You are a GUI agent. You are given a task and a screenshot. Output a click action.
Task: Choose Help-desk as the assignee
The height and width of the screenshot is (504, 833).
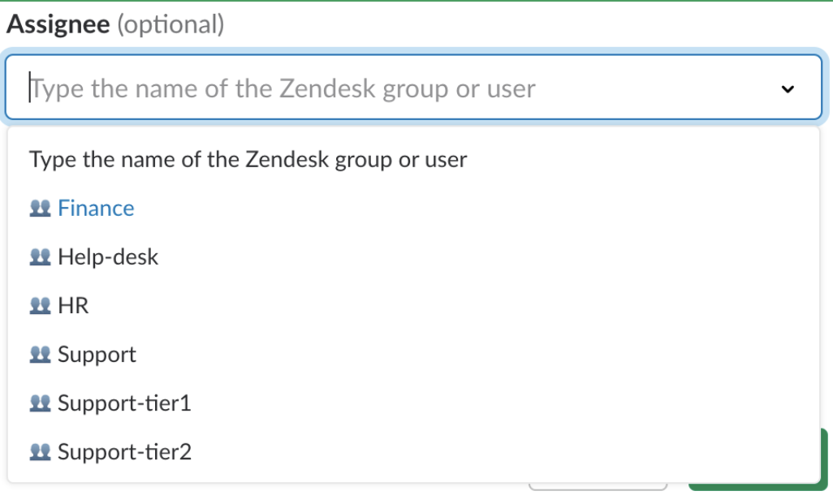tap(108, 257)
